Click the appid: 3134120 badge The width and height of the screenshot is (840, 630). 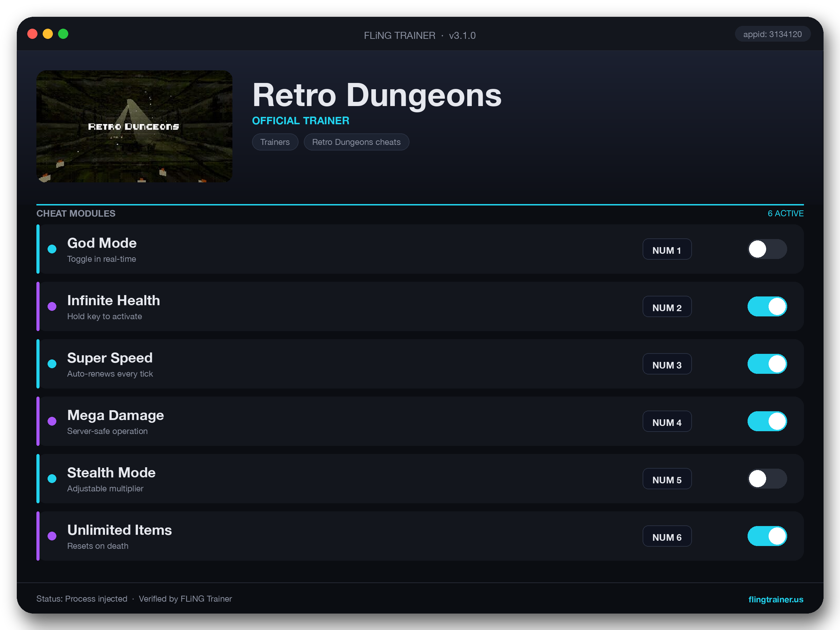click(772, 34)
